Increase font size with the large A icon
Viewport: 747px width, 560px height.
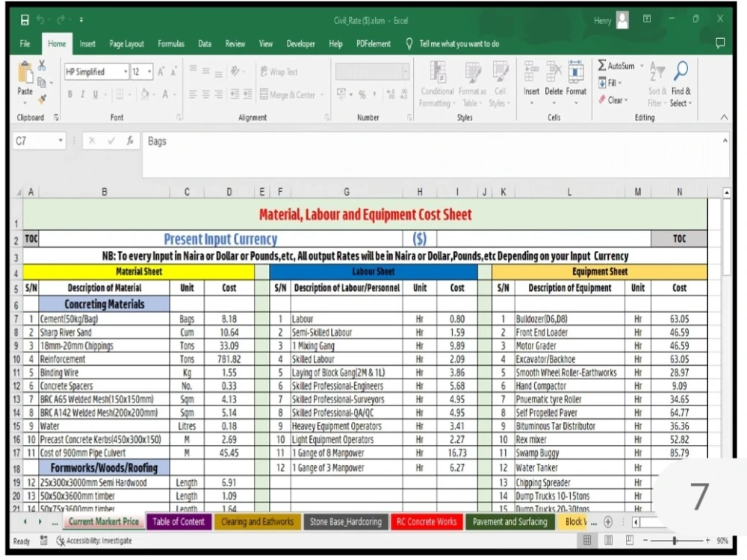pyautogui.click(x=161, y=72)
